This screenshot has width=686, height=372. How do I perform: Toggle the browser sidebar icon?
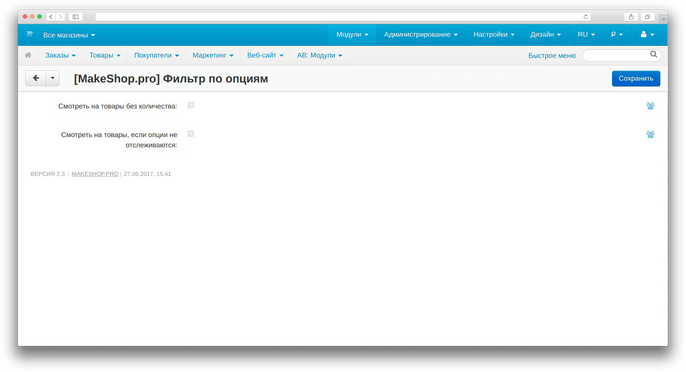pos(75,17)
